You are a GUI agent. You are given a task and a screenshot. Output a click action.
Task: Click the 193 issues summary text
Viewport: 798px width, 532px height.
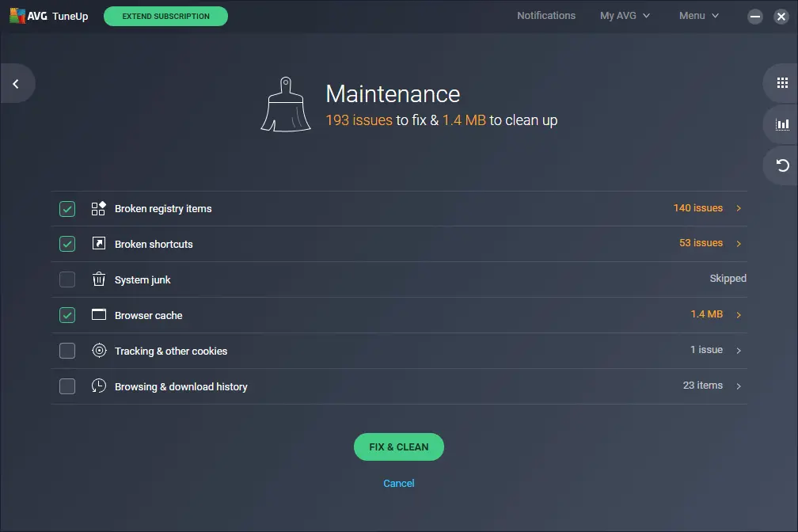359,120
